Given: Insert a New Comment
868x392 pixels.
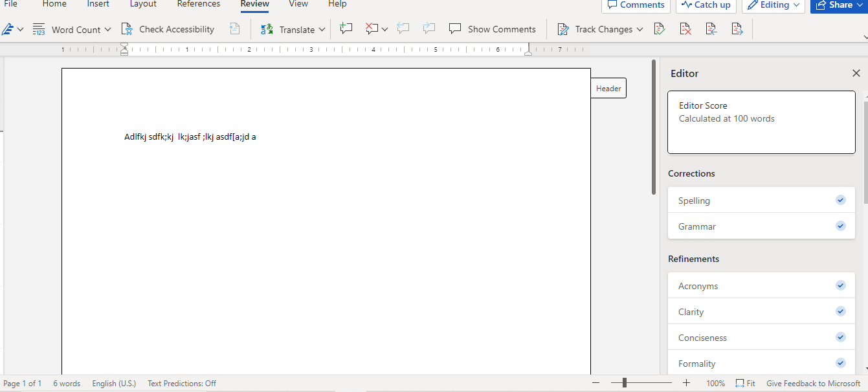Looking at the screenshot, I should (346, 28).
